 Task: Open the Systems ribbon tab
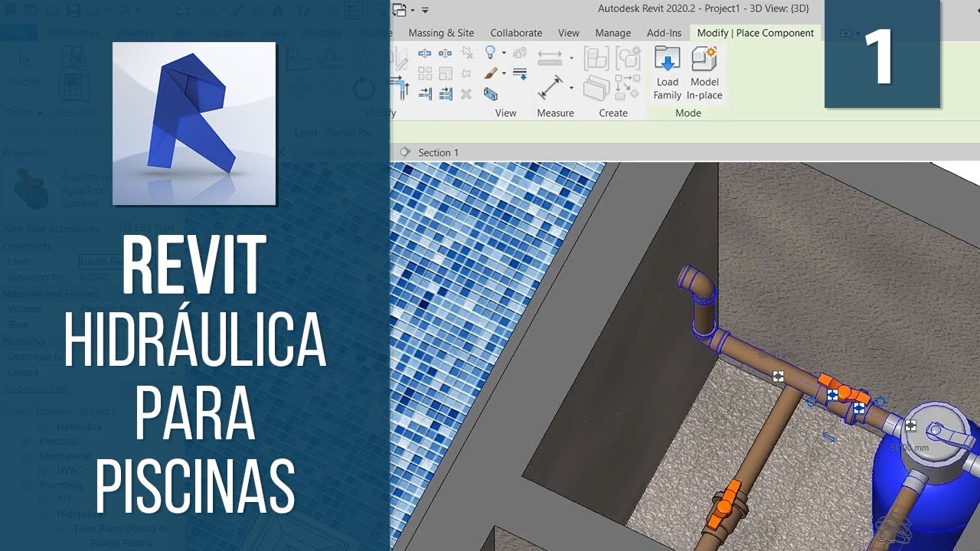[227, 33]
